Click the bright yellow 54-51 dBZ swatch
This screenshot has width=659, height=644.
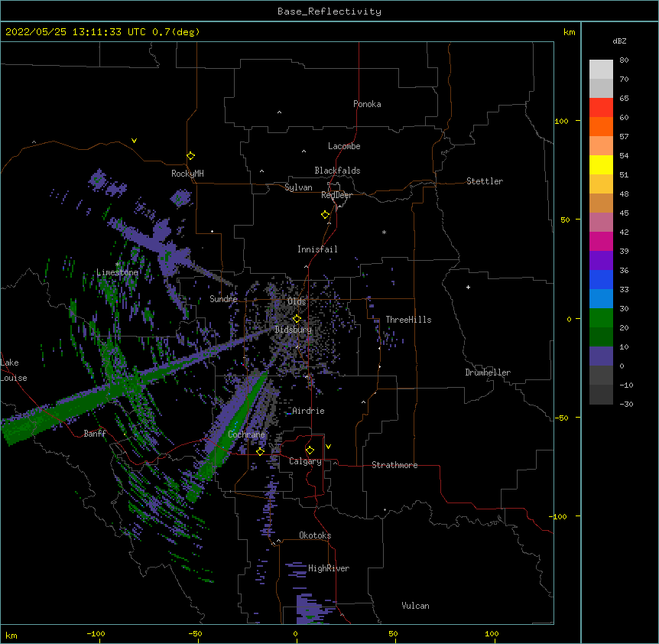coord(601,164)
